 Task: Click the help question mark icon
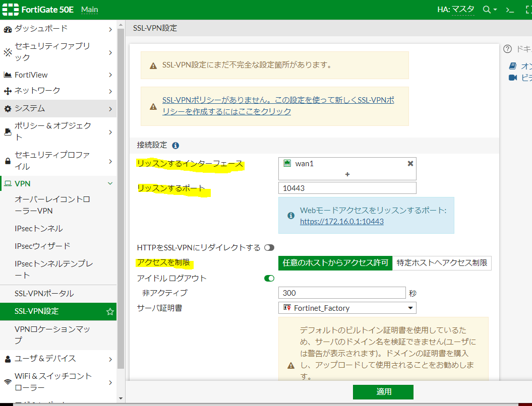point(507,49)
